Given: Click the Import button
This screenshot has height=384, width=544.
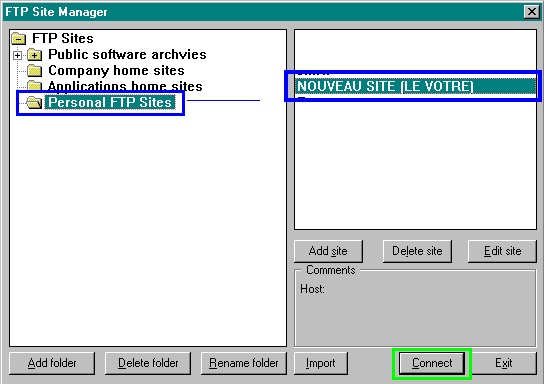Looking at the screenshot, I should (321, 363).
